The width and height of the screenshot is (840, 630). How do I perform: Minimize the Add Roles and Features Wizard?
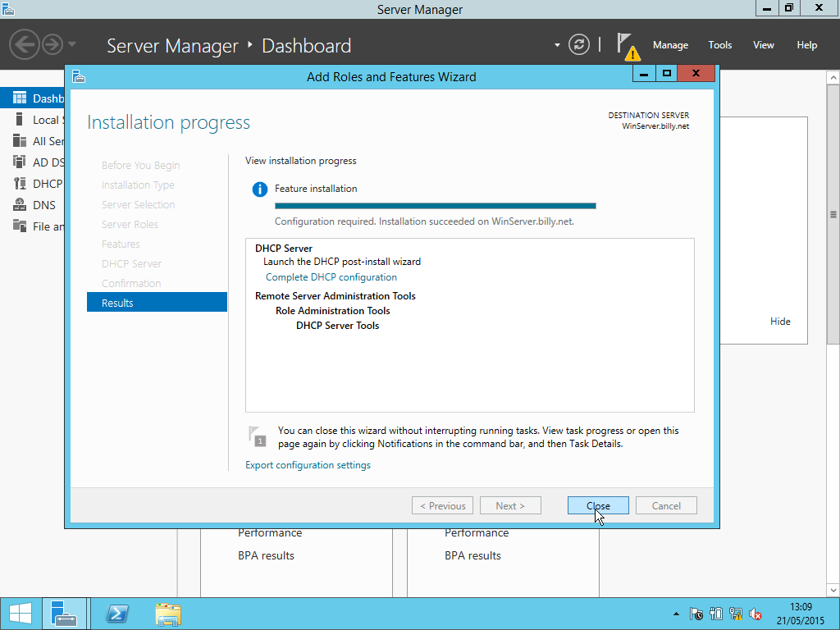click(x=644, y=73)
